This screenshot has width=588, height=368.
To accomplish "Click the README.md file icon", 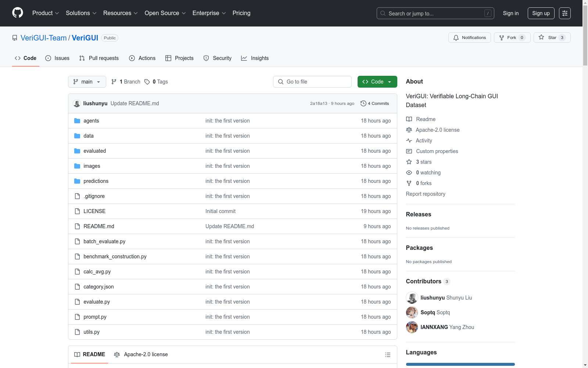I will (77, 226).
